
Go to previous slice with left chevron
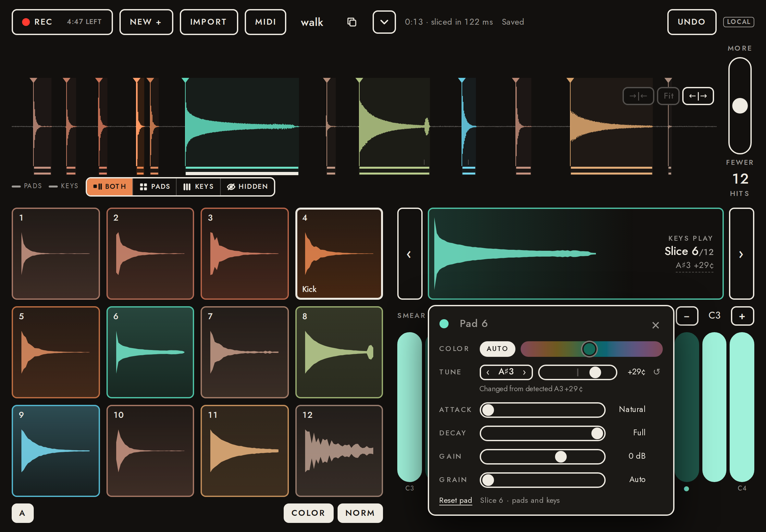coord(410,254)
